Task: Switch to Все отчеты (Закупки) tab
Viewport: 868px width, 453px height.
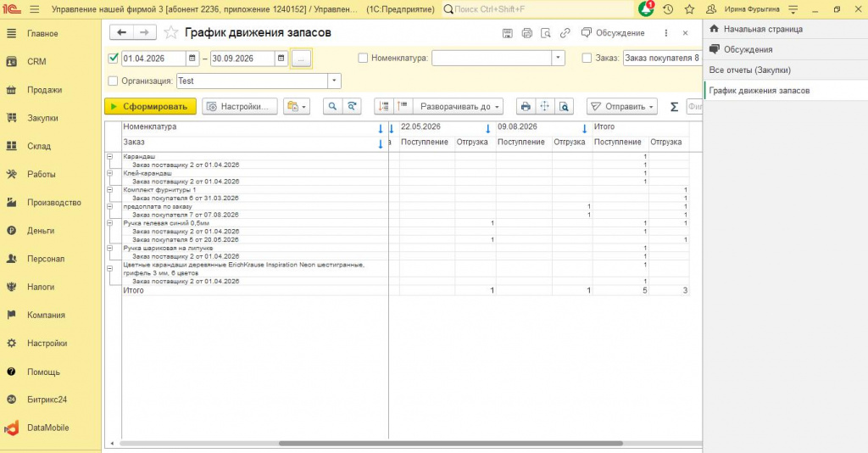Action: (x=786, y=70)
